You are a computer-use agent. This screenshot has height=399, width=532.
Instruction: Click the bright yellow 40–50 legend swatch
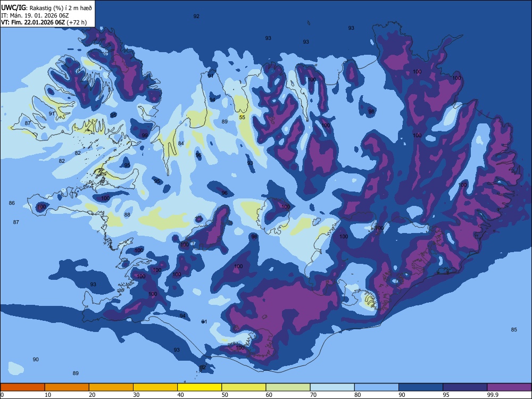[x=199, y=387]
